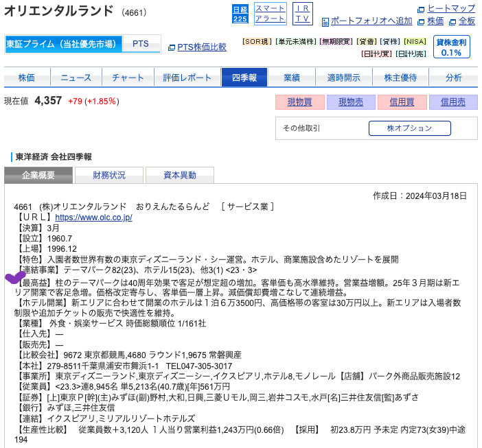
Task: Click the 貸株金利 0.1% box
Action: click(x=451, y=47)
